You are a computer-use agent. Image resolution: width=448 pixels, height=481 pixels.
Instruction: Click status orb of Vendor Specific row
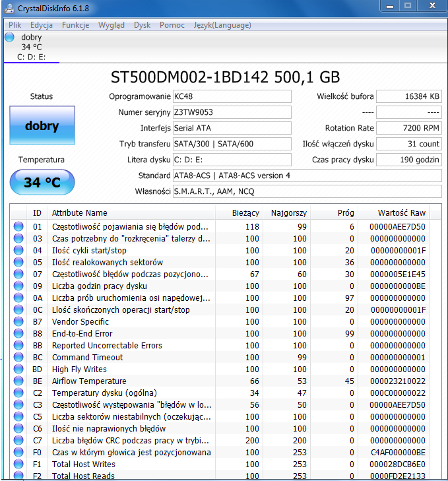click(x=18, y=321)
